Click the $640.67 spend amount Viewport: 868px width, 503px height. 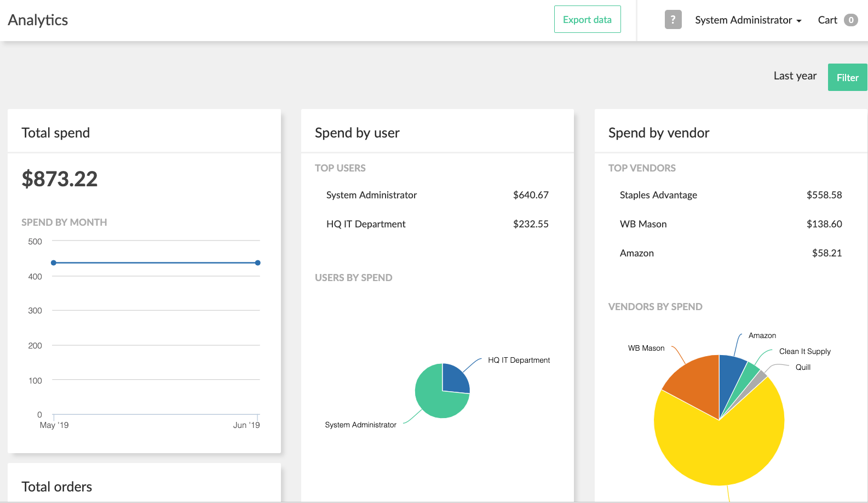(531, 195)
